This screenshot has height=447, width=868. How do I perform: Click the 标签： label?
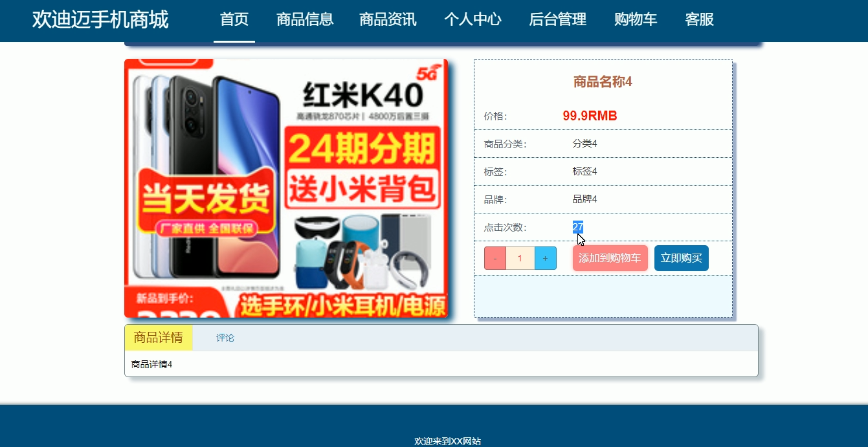(495, 172)
